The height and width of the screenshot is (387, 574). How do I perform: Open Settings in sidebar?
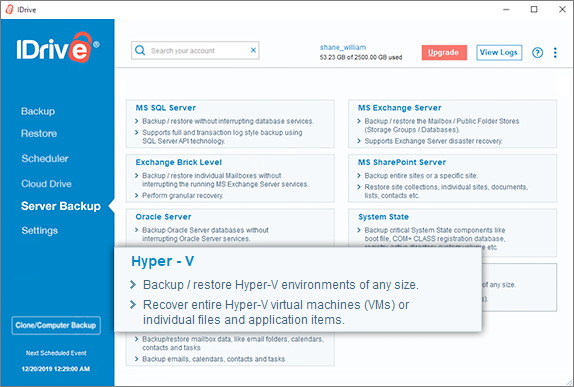point(40,231)
